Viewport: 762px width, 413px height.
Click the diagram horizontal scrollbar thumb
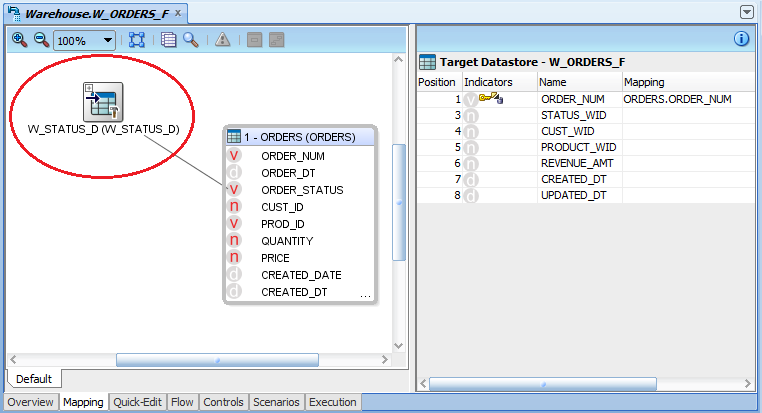pyautogui.click(x=217, y=360)
